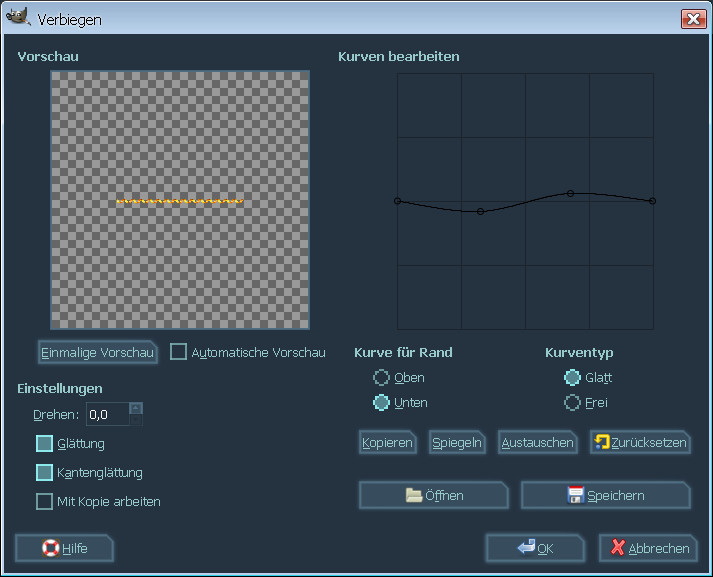The image size is (713, 577).
Task: Click the Einmalige Vorschau button
Action: [97, 353]
